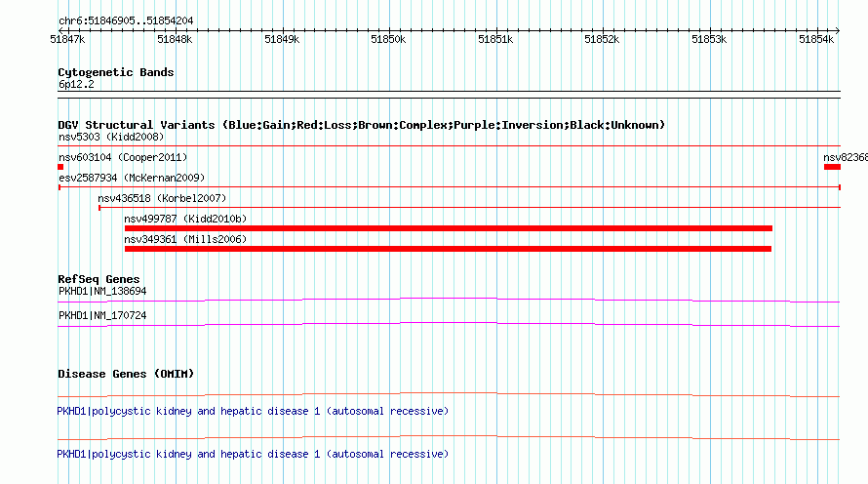The height and width of the screenshot is (484, 868).
Task: Select the nsv603104 (Cooper2011) variant label
Action: 123,157
